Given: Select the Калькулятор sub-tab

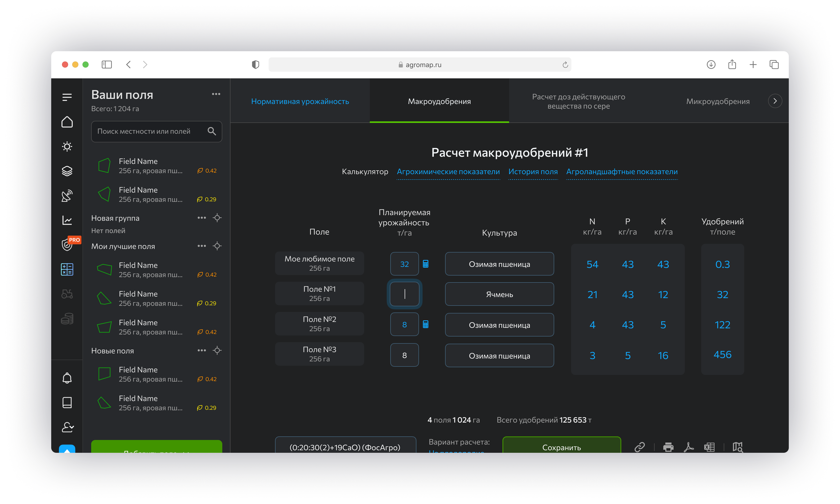Looking at the screenshot, I should pos(365,172).
